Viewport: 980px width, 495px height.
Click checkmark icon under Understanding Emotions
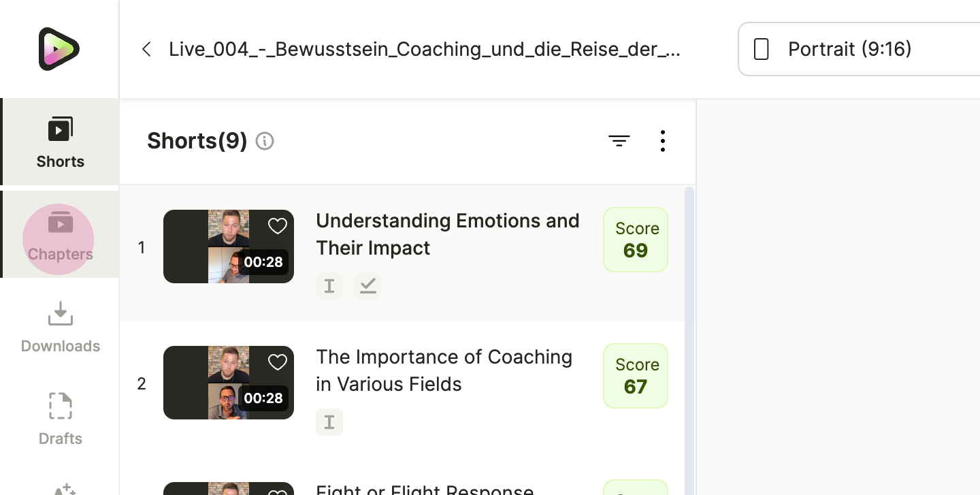click(x=367, y=286)
